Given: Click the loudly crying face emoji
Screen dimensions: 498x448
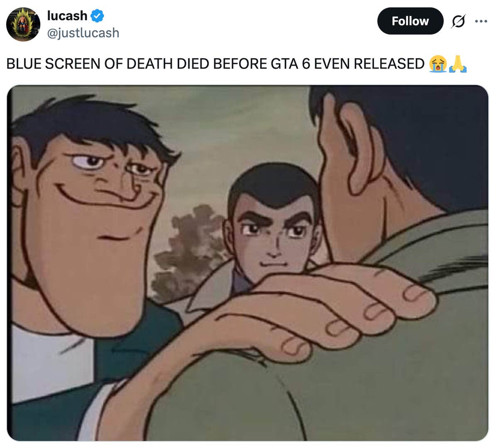Looking at the screenshot, I should pyautogui.click(x=438, y=64).
